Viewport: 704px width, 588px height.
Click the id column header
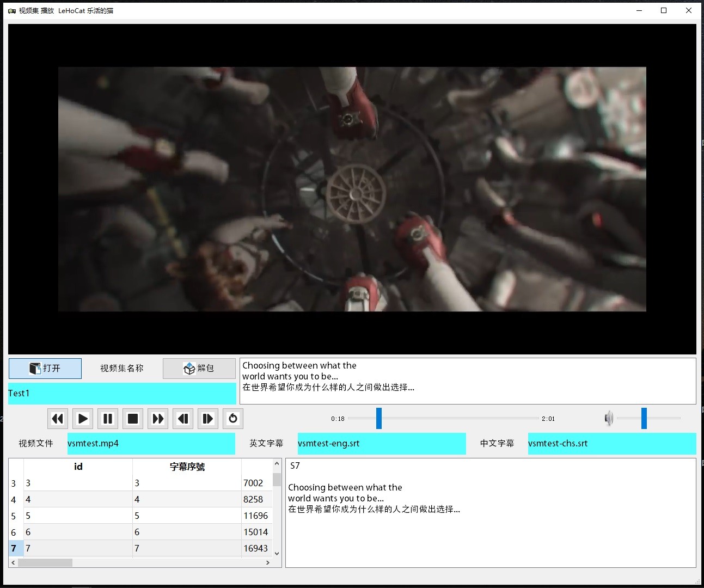[78, 467]
